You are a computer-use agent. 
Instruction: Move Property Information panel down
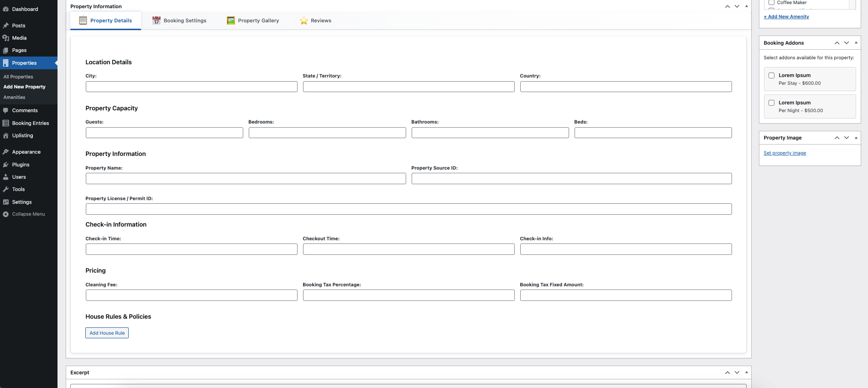[737, 6]
